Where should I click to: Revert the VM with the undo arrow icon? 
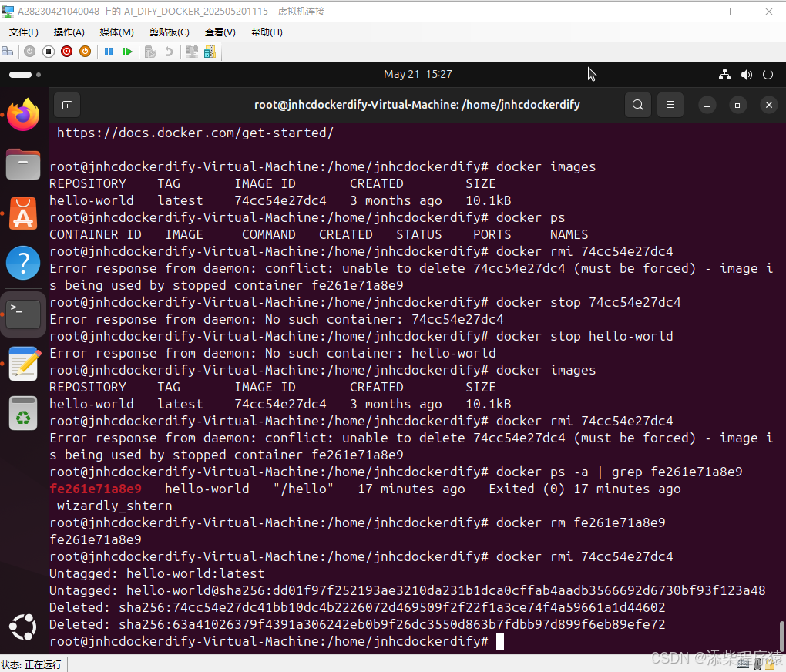click(x=169, y=52)
